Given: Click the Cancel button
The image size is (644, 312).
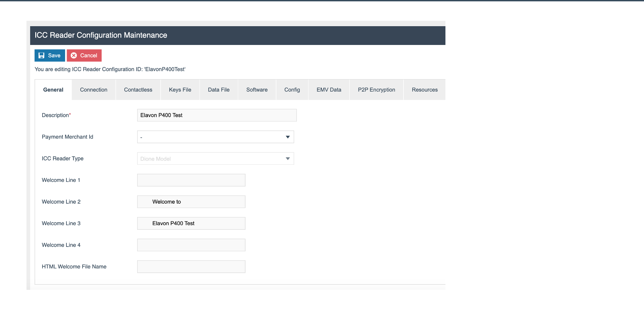Looking at the screenshot, I should click(84, 55).
